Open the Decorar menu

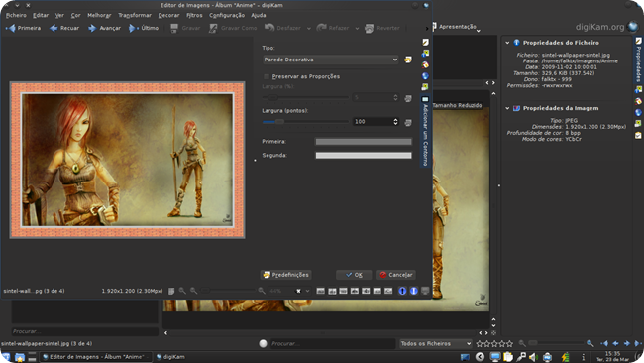coord(168,15)
